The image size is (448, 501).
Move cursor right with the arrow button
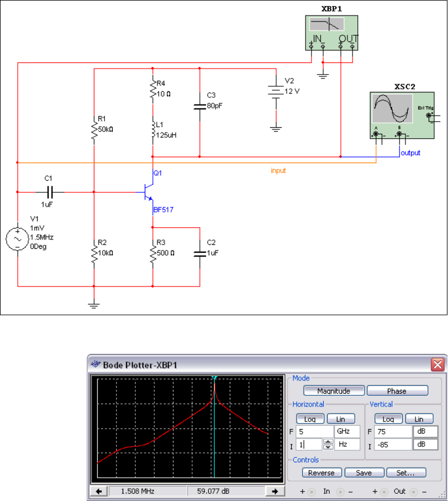click(275, 491)
